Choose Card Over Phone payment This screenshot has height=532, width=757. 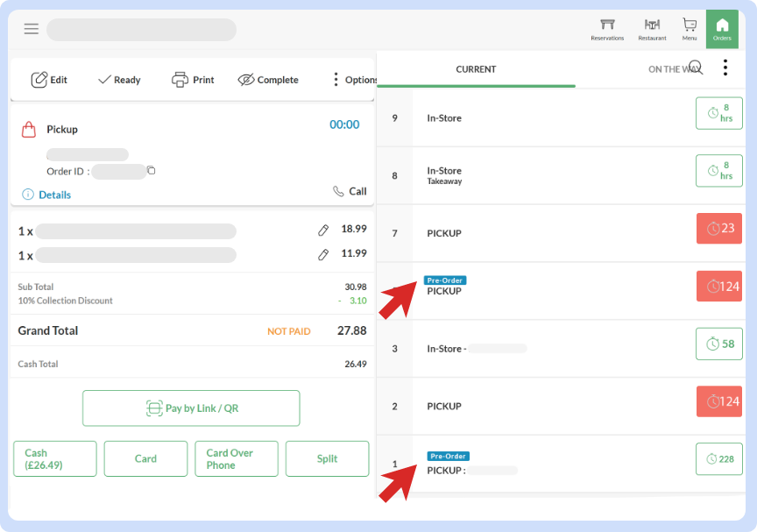[236, 458]
